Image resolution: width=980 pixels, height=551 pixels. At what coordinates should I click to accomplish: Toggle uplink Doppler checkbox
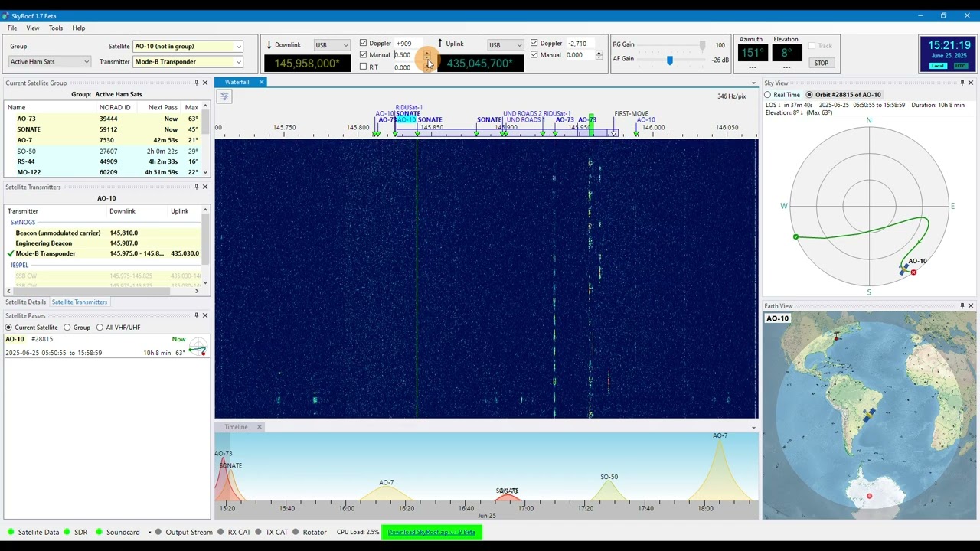point(534,44)
